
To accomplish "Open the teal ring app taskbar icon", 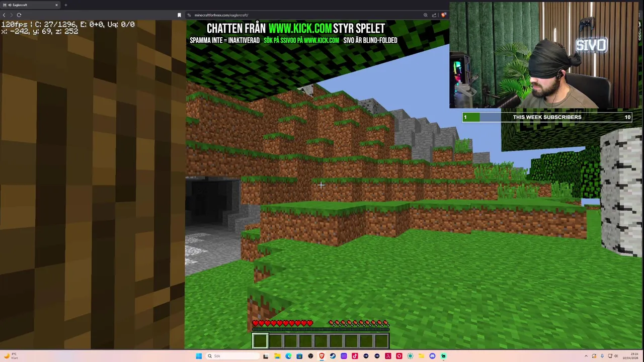I will 410,356.
